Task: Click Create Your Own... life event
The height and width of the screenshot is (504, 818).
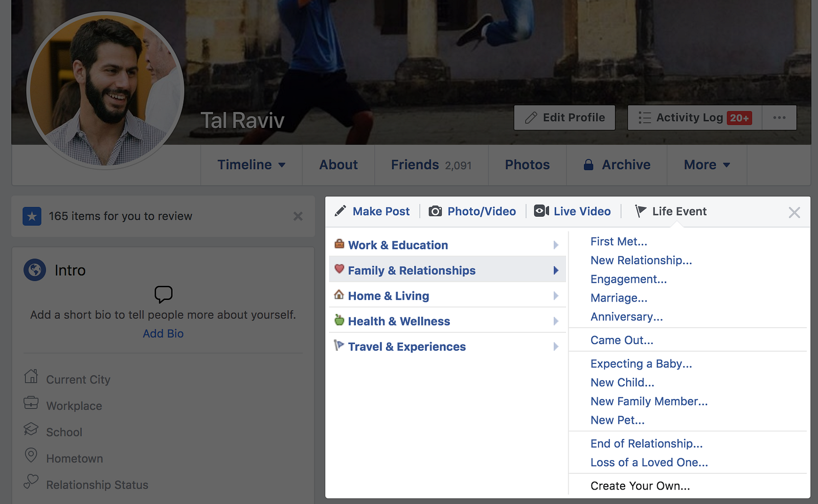Action: tap(640, 486)
